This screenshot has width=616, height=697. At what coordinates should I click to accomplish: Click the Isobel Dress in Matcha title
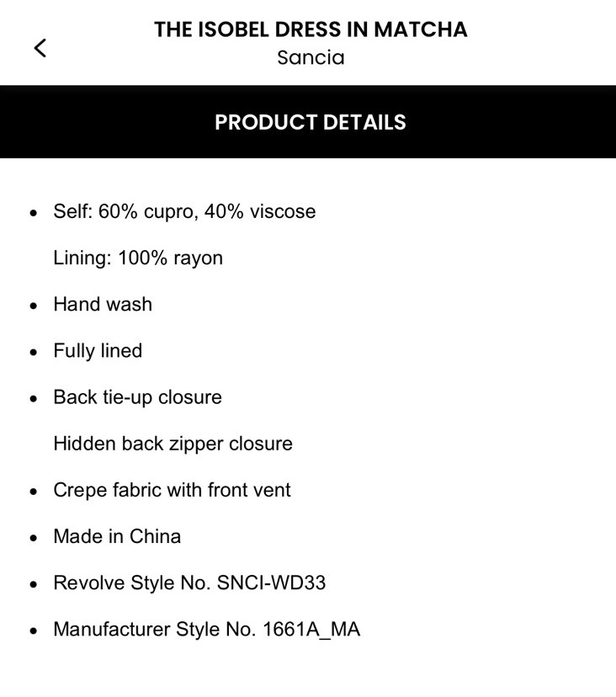[x=311, y=29]
